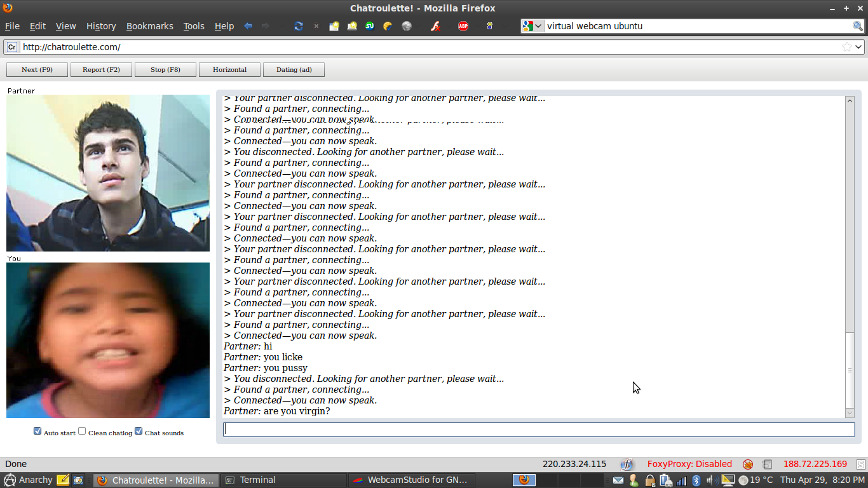Viewport: 868px width, 488px height.
Task: Toggle Flash blocking via red Flash icon
Action: [x=435, y=26]
